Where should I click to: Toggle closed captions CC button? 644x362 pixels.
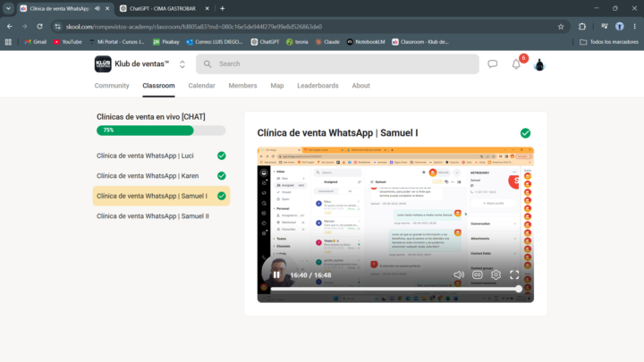tap(478, 274)
